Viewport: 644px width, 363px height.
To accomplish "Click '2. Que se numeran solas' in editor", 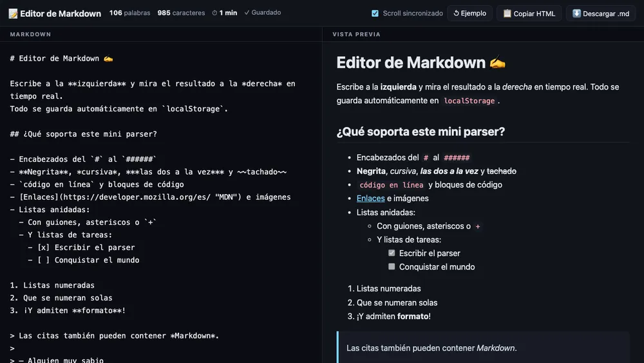I will tap(61, 298).
